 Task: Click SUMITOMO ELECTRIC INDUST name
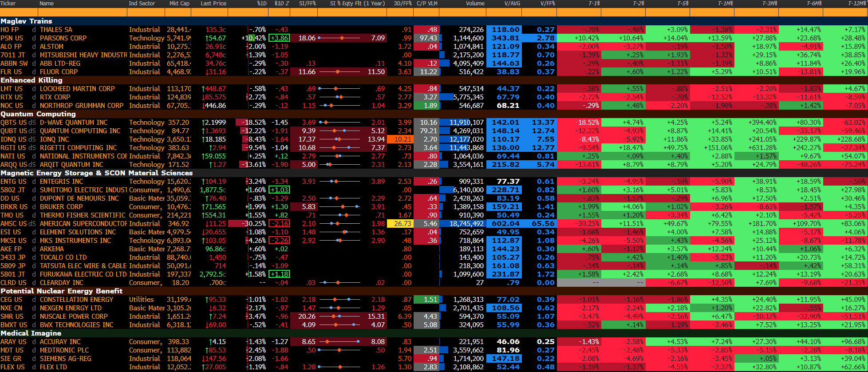[83, 190]
